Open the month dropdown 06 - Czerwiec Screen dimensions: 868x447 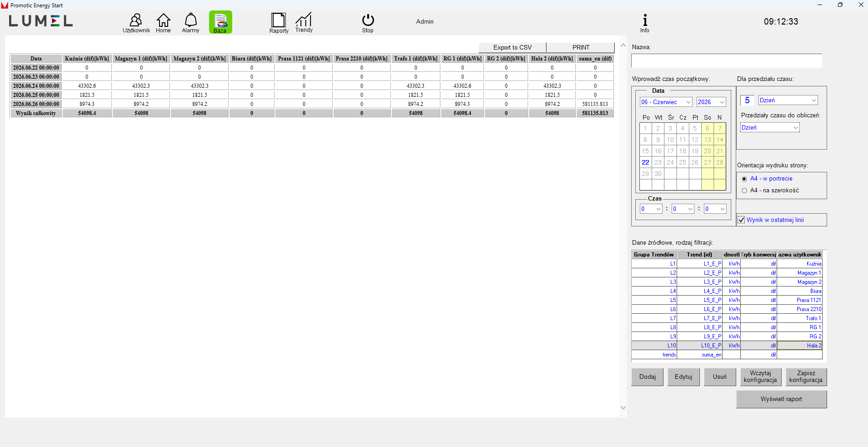[666, 102]
